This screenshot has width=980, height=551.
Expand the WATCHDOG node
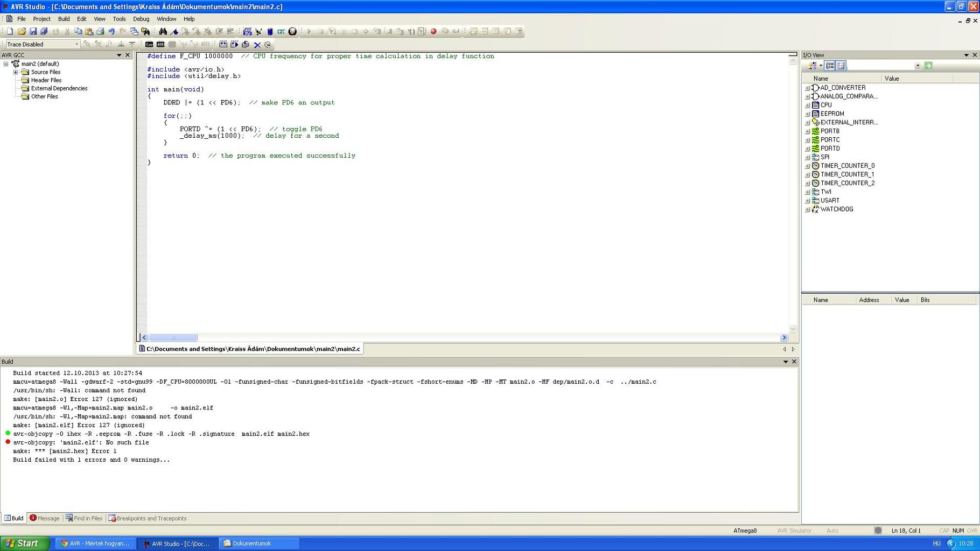pyautogui.click(x=807, y=210)
